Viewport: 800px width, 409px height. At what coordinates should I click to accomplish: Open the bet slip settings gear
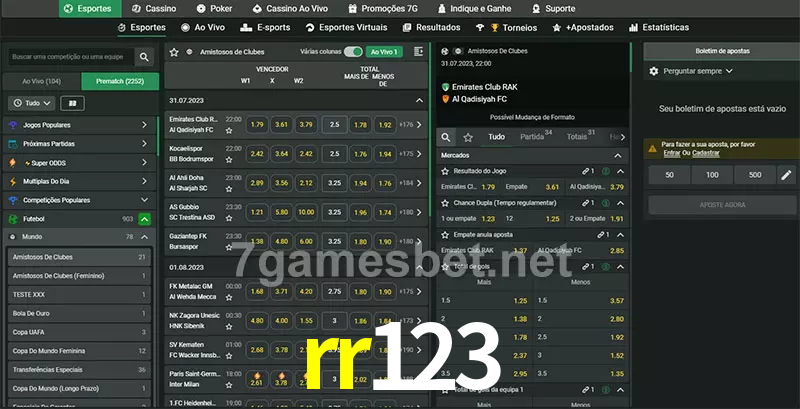(x=654, y=71)
